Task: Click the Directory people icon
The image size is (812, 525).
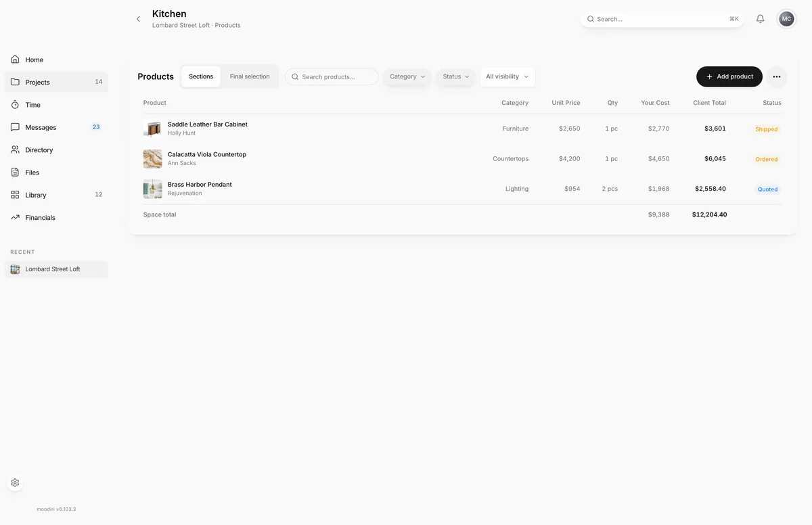Action: [15, 150]
